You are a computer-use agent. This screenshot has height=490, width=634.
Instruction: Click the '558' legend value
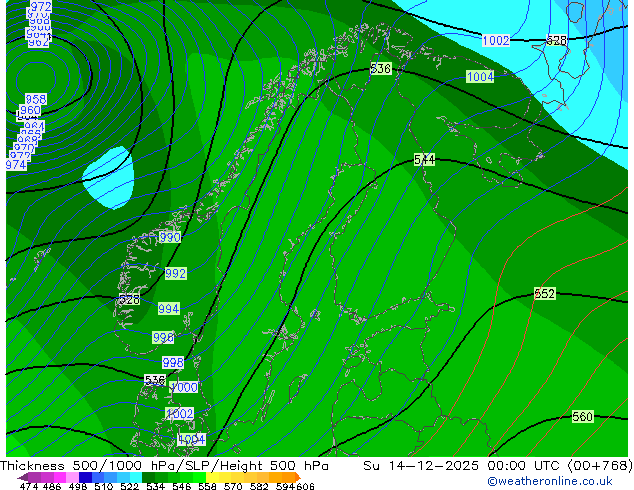point(207,486)
